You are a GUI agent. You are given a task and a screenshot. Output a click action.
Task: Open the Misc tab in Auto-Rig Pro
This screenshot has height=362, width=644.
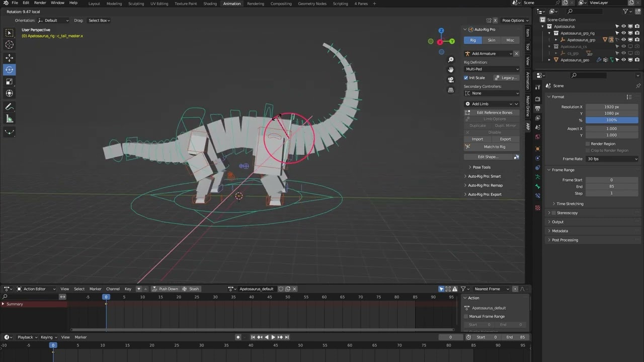point(510,40)
